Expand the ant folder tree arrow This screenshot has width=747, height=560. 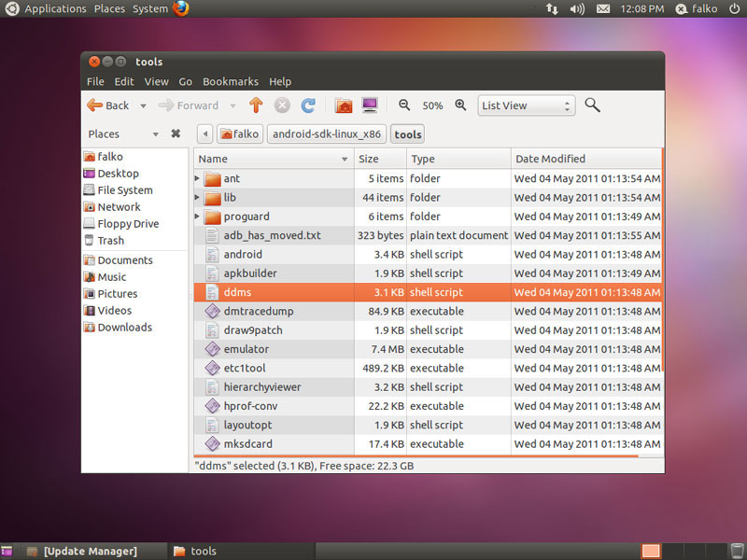[198, 178]
